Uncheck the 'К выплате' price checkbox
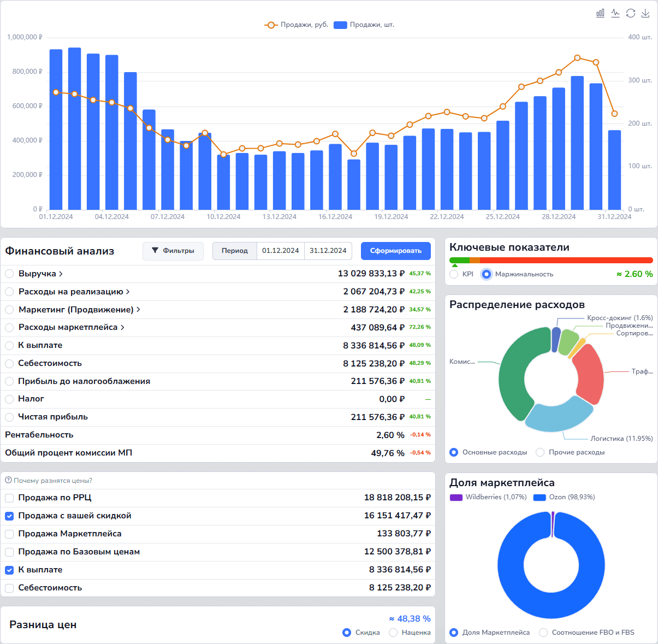The height and width of the screenshot is (644, 658). (x=9, y=570)
